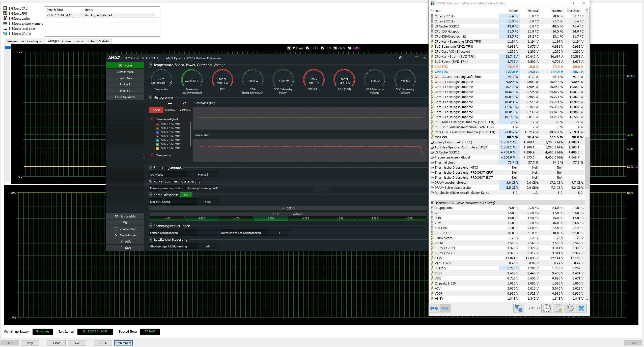Open Preferences in stability test window
The image size is (644, 347).
(123, 343)
